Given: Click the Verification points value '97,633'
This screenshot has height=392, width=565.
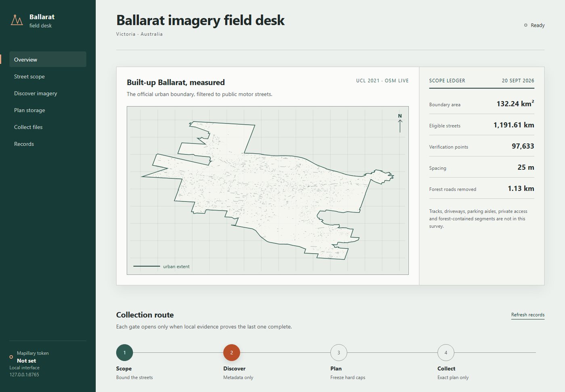Looking at the screenshot, I should coord(523,146).
